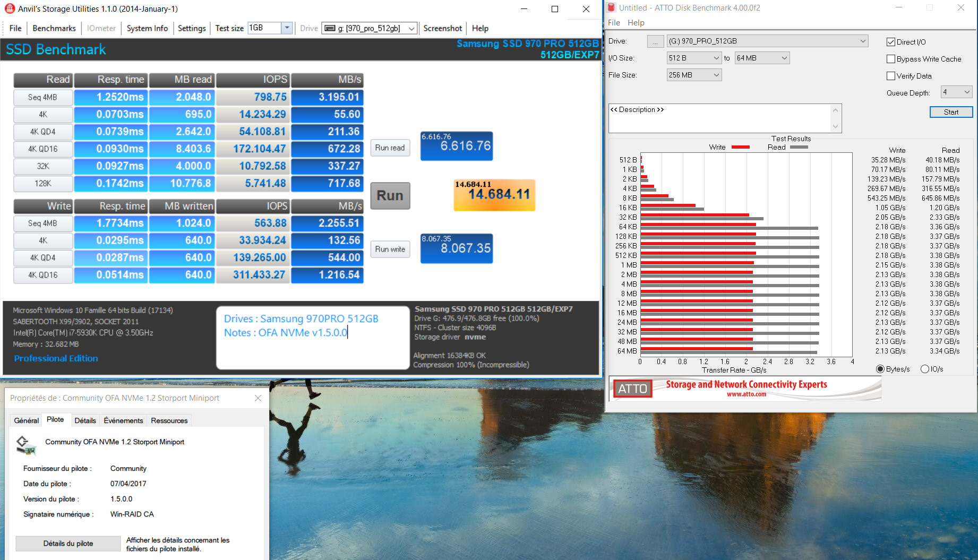Viewport: 978px width, 560px height.
Task: Open System Info in Anvil's toolbar
Action: point(147,28)
